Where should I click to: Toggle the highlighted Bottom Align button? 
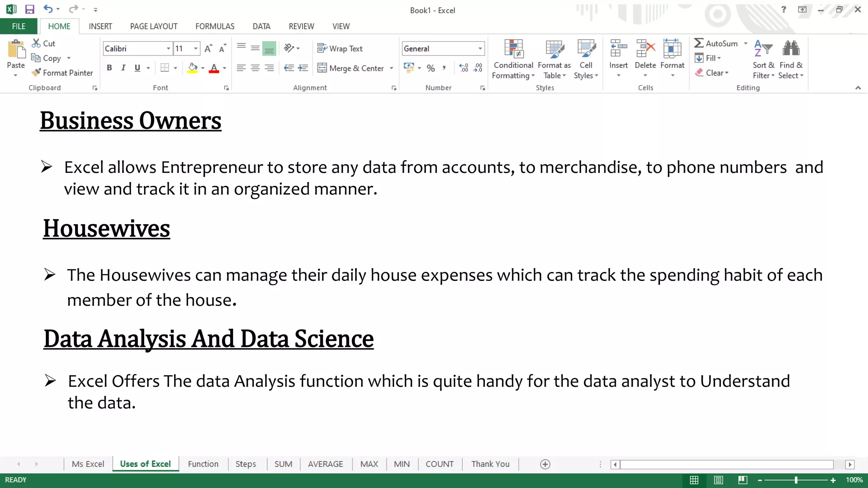tap(269, 48)
